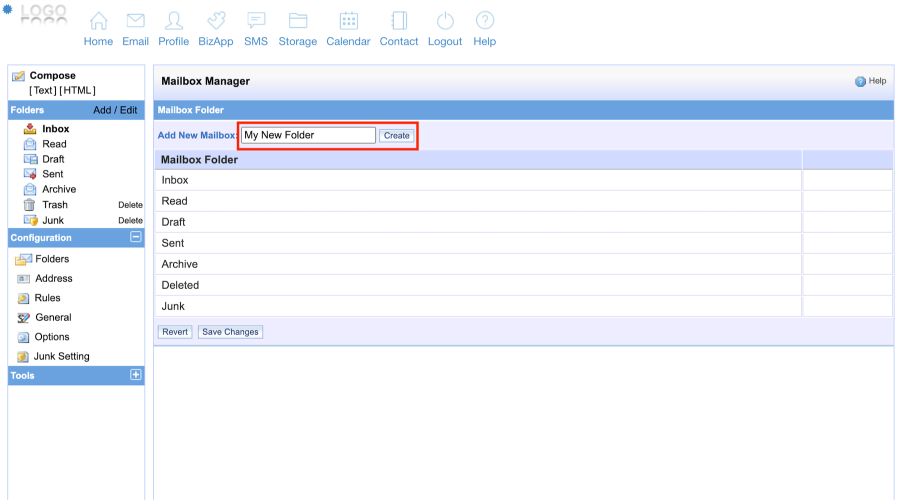Open the Home icon in top navigation

[x=98, y=21]
